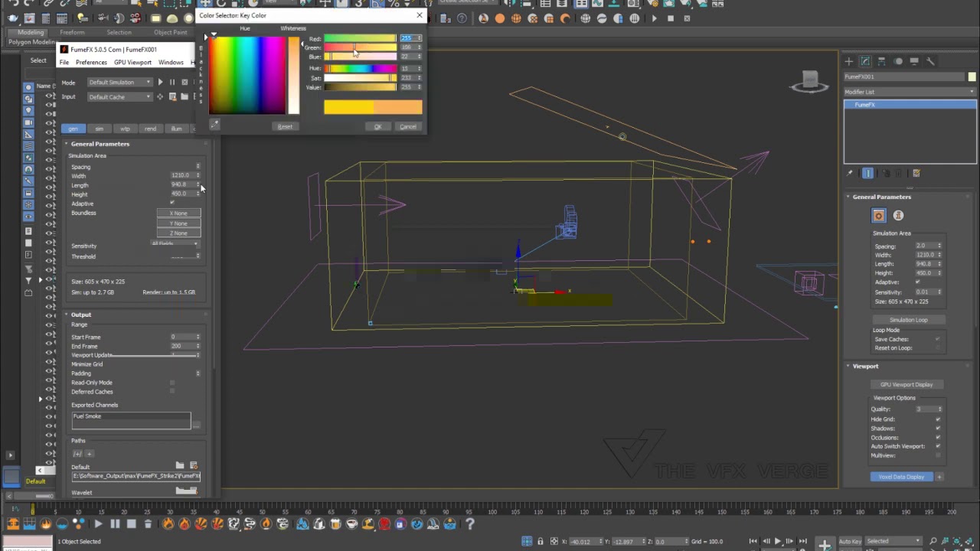Click the Red slider in Color Selector
The height and width of the screenshot is (551, 980).
360,38
